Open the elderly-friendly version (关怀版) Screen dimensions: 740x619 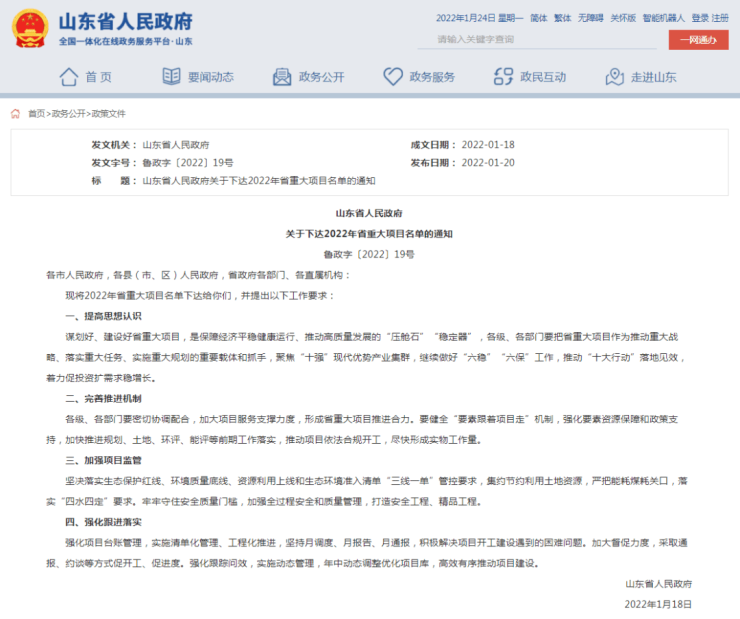point(623,18)
